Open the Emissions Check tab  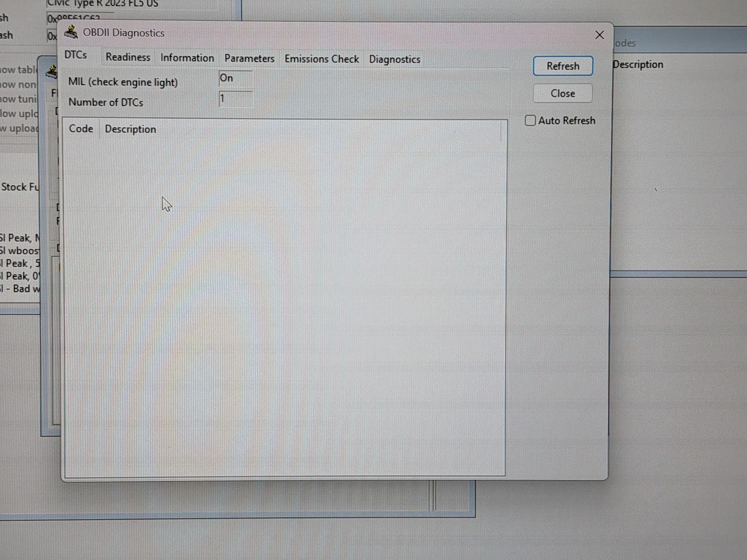coord(322,59)
